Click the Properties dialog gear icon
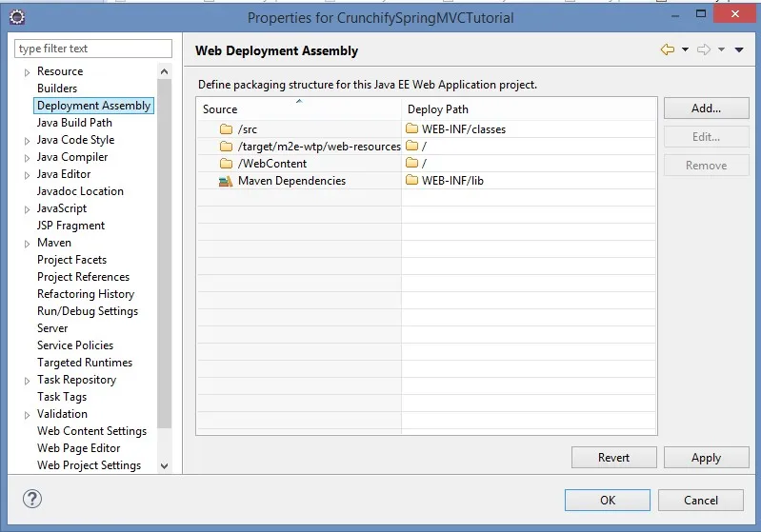 17,17
